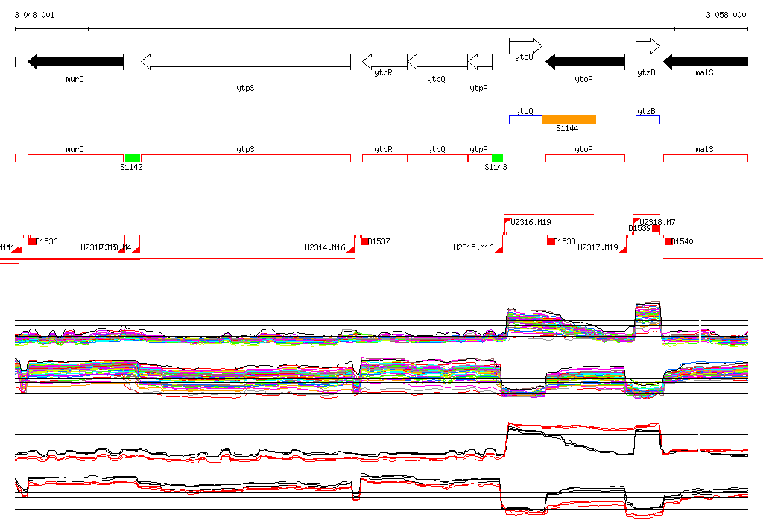Select the U2316.M19 upshift flag

[508, 221]
